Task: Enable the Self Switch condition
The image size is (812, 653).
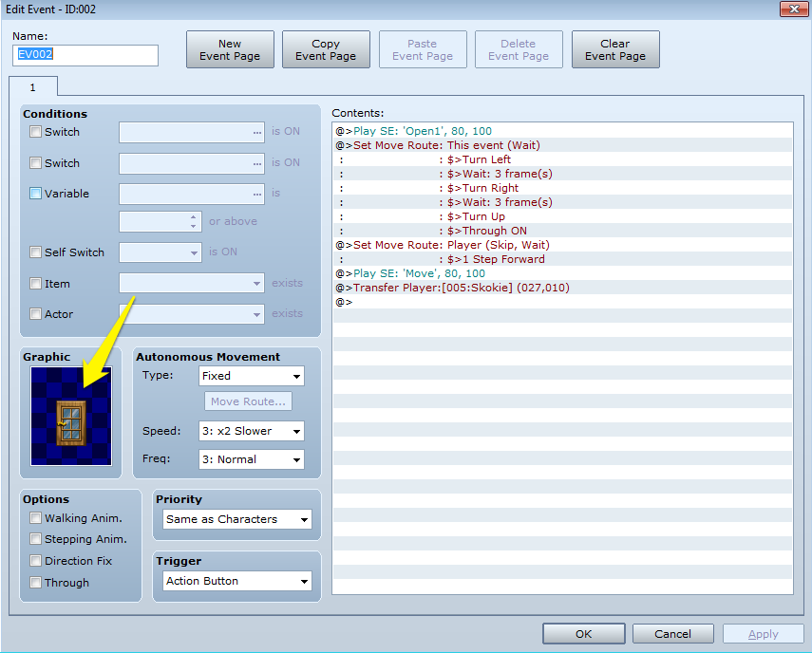Action: click(35, 252)
